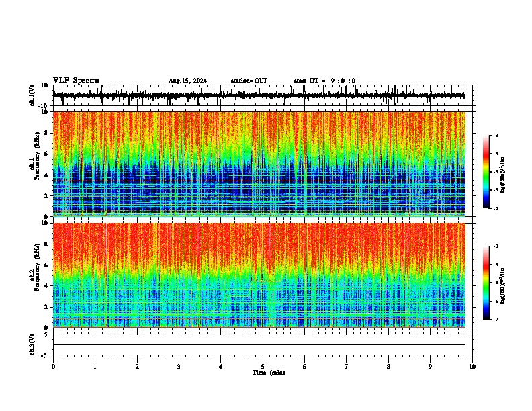Click the ch.2 frequency axis "8" tick label
This screenshot has width=532, height=411.
tap(46, 244)
